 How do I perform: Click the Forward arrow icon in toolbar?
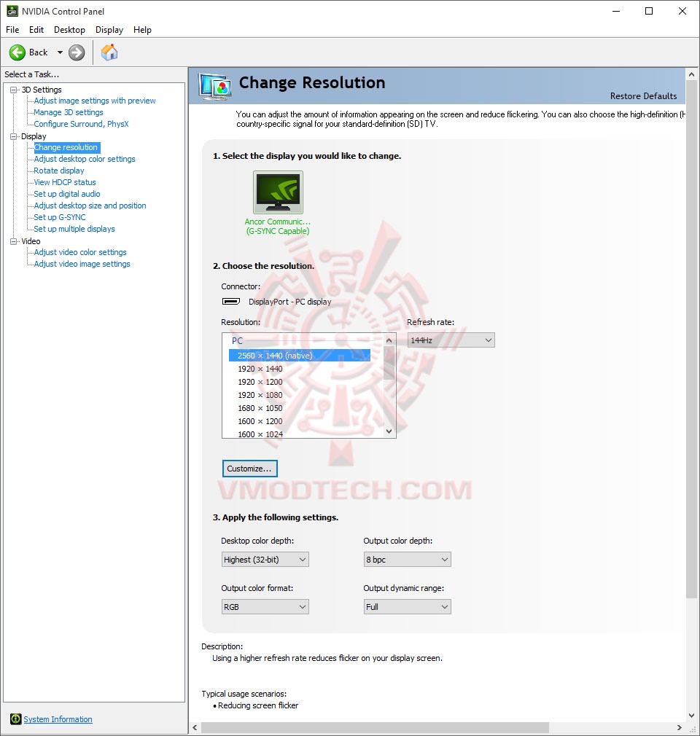pos(77,52)
